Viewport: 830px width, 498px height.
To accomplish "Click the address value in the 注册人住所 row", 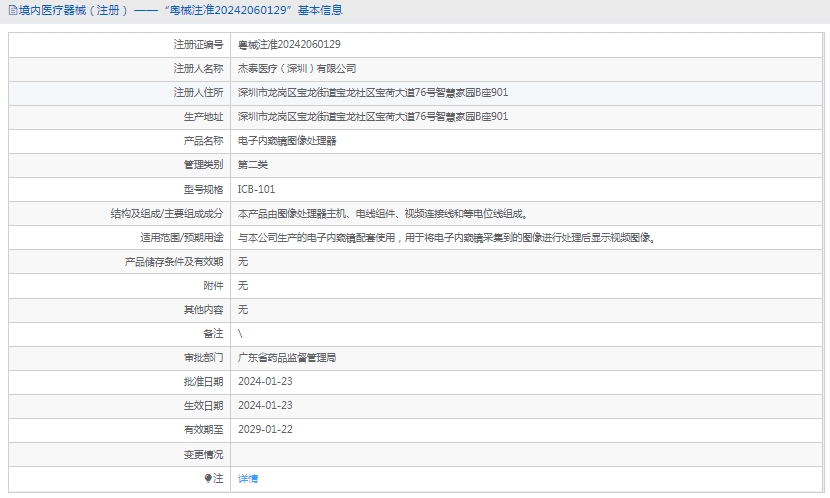I will [x=372, y=93].
